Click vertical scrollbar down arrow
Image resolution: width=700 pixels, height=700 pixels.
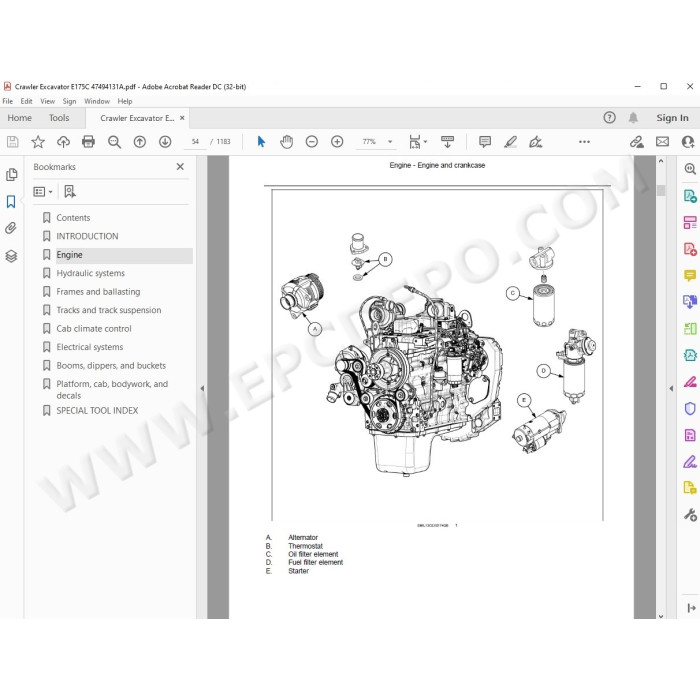661,616
